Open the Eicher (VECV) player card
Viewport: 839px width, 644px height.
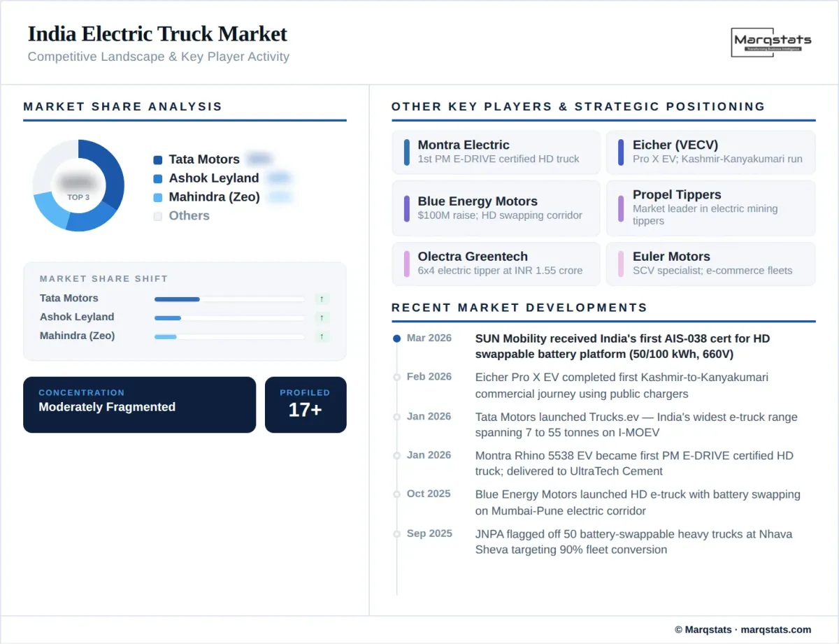(710, 152)
